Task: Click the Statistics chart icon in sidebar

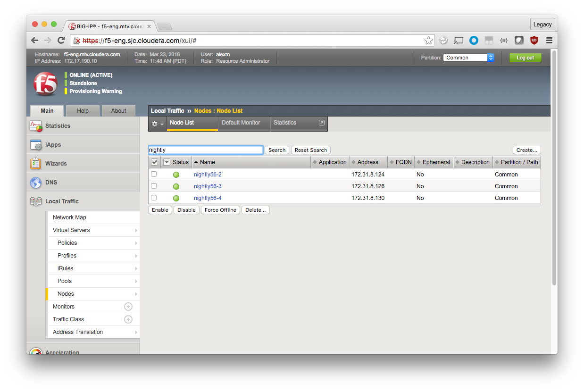Action: click(36, 126)
